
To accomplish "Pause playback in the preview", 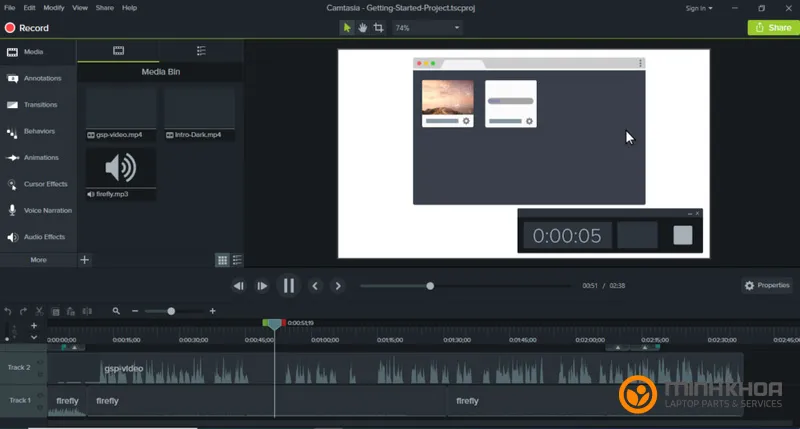I will tap(289, 286).
